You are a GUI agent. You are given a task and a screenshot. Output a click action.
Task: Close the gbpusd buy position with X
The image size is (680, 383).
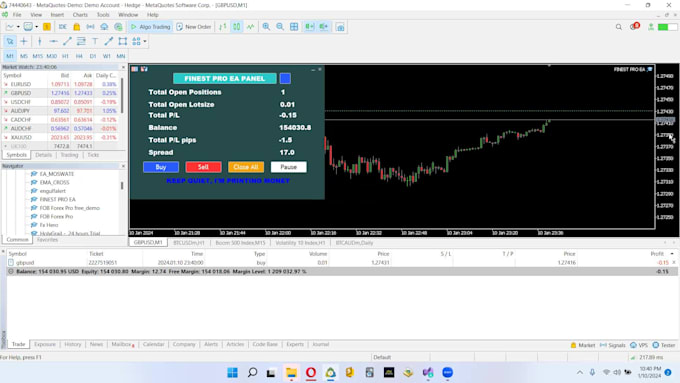pyautogui.click(x=673, y=262)
